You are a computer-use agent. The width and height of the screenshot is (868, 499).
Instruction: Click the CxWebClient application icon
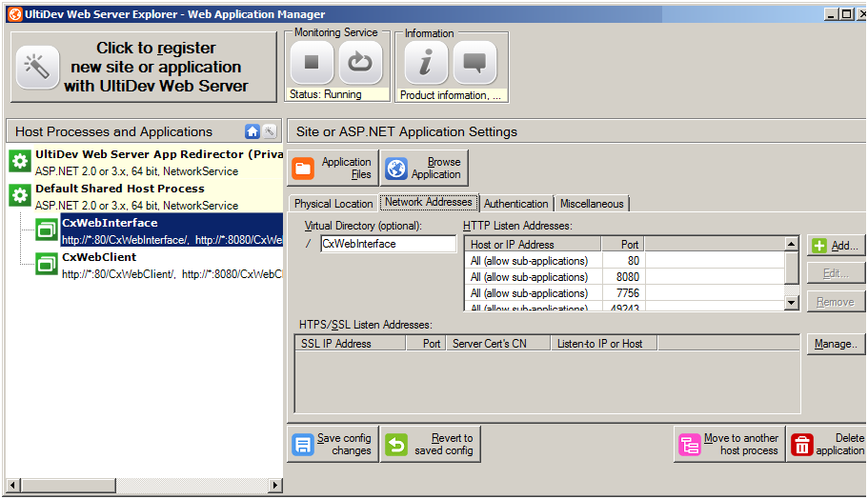tap(47, 264)
